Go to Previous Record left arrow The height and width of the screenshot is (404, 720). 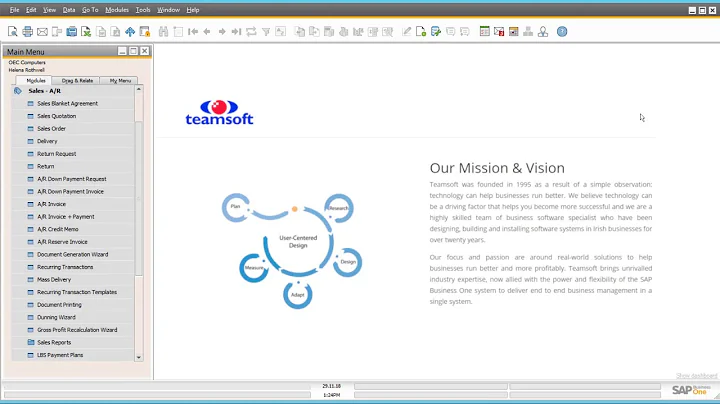(x=207, y=31)
